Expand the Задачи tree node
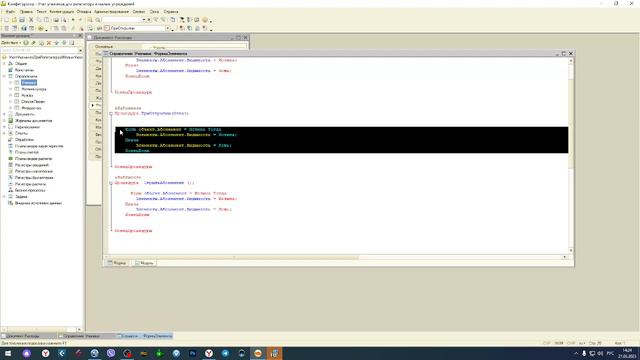Screen dimensions: 640x360 pos(4,196)
